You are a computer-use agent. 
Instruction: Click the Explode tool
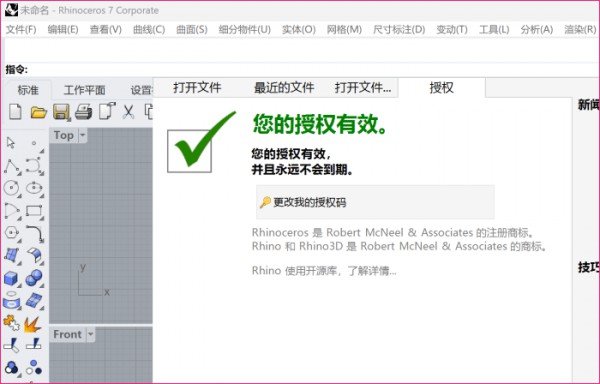33,324
